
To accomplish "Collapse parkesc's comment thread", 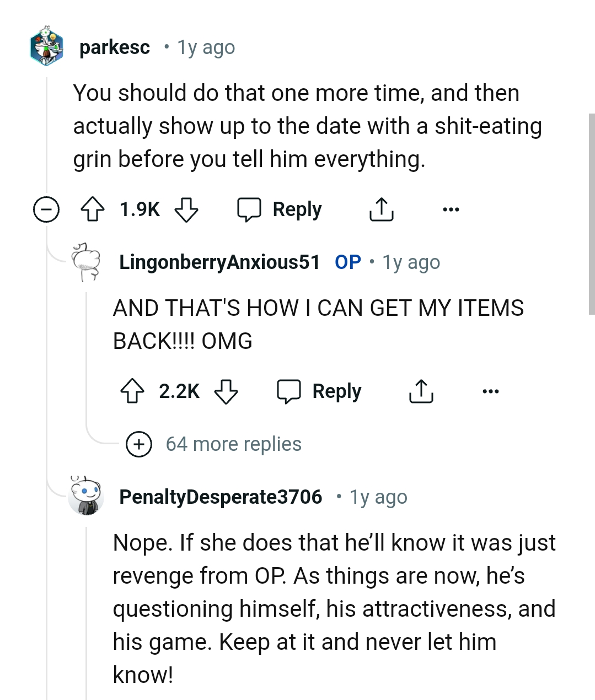I will click(46, 209).
